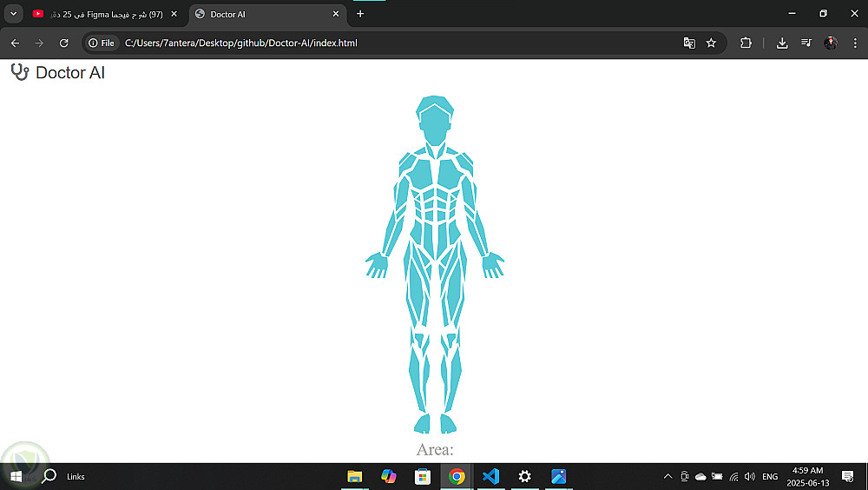This screenshot has width=868, height=490.
Task: Open the volume speaker tray icon
Action: click(750, 477)
